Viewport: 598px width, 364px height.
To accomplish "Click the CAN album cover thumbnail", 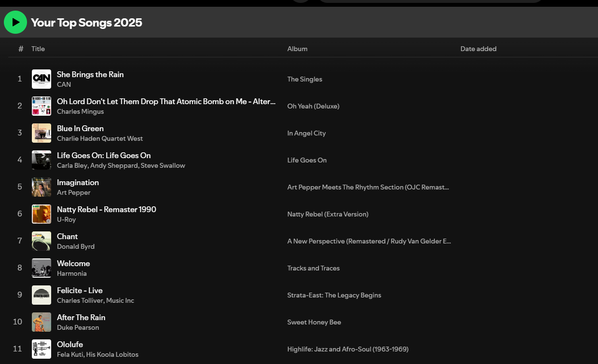I will [42, 79].
